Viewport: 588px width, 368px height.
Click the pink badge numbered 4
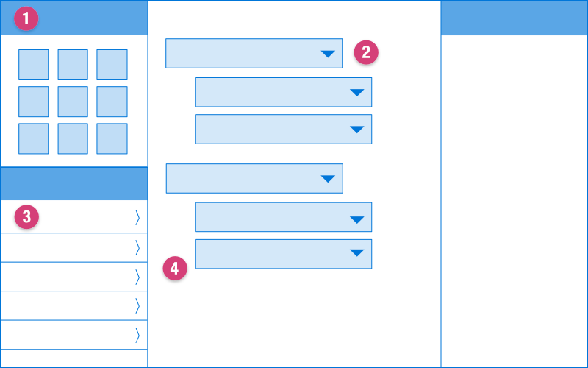click(174, 269)
